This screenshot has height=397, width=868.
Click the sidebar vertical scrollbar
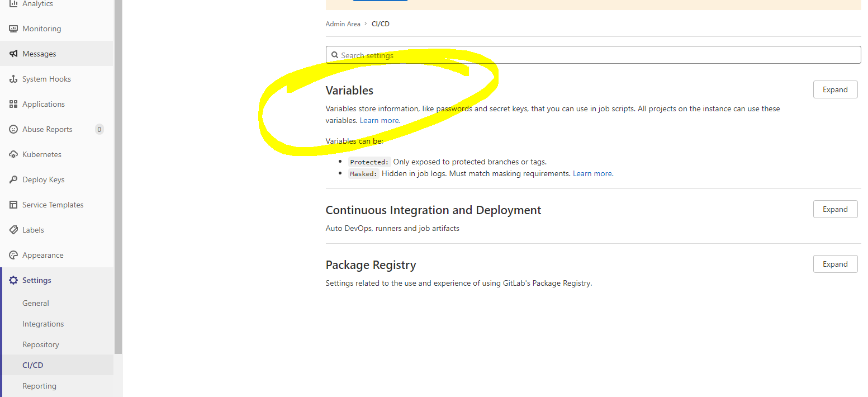[x=118, y=177]
